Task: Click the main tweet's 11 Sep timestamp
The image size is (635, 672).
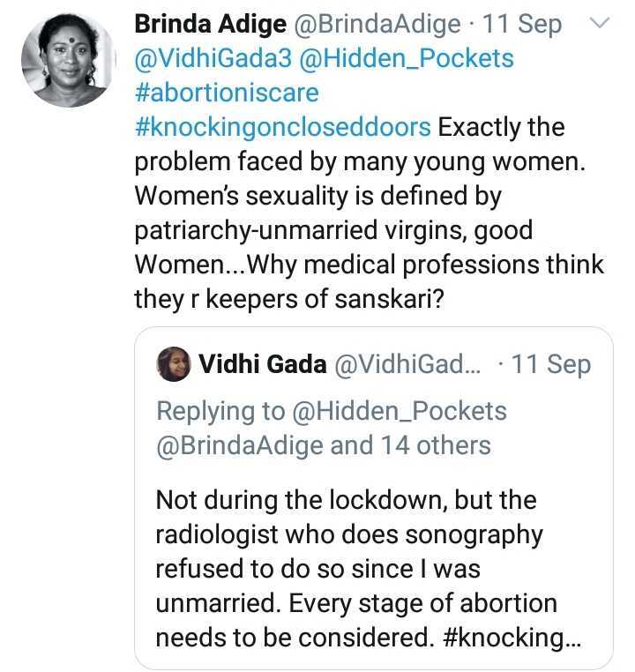Action: [x=523, y=25]
